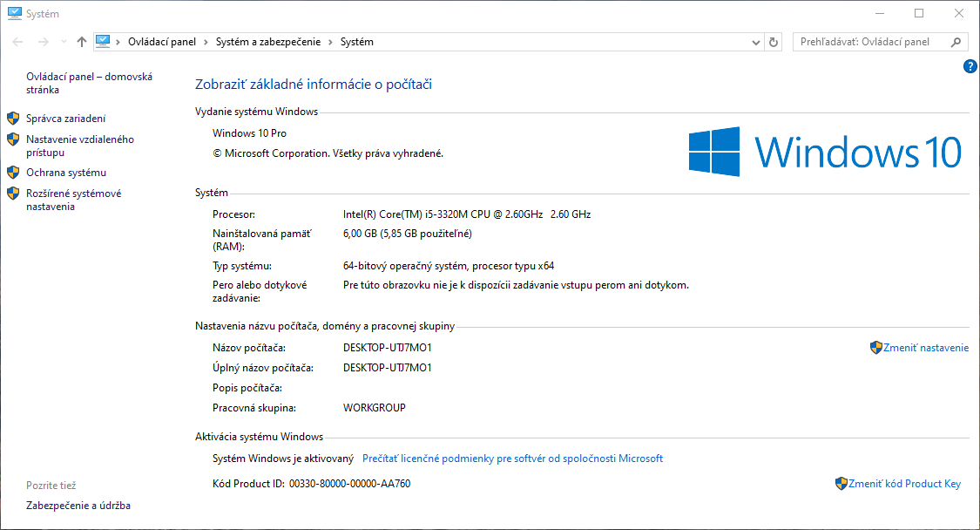Image resolution: width=980 pixels, height=530 pixels.
Task: Click the up-folder navigation arrow
Action: (81, 41)
